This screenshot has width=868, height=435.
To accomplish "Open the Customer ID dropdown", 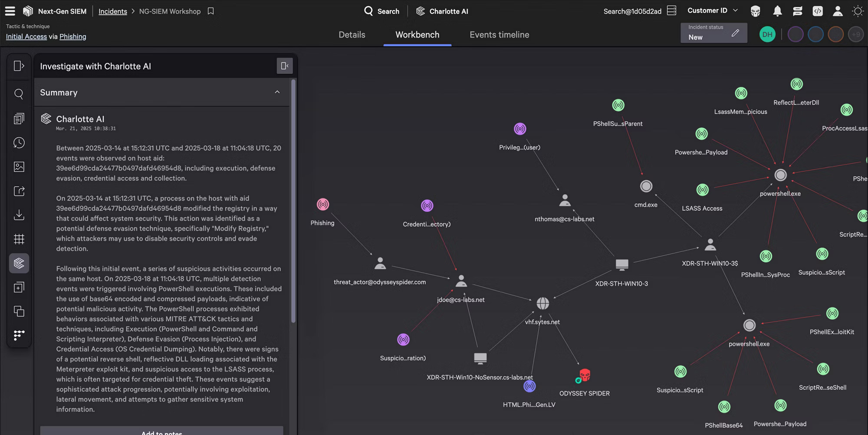I will click(712, 10).
